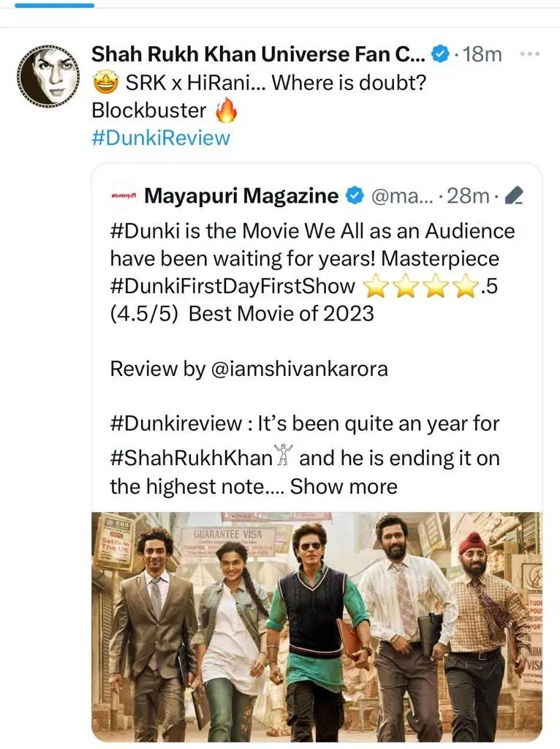Screen dimensions: 560x749
Task: Click the 18m timestamp on the tweet
Action: coord(483,54)
